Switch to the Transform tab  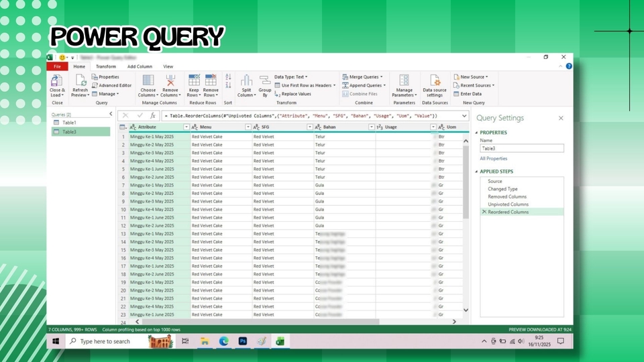105,66
